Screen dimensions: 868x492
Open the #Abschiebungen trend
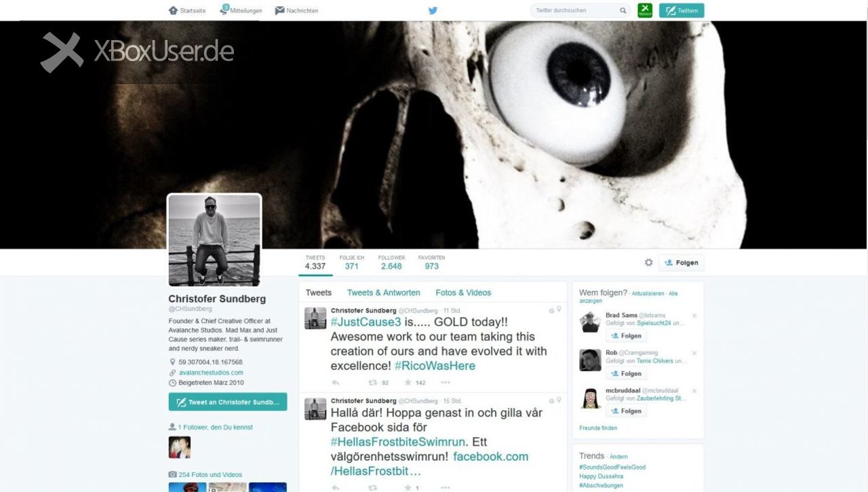[x=601, y=486]
